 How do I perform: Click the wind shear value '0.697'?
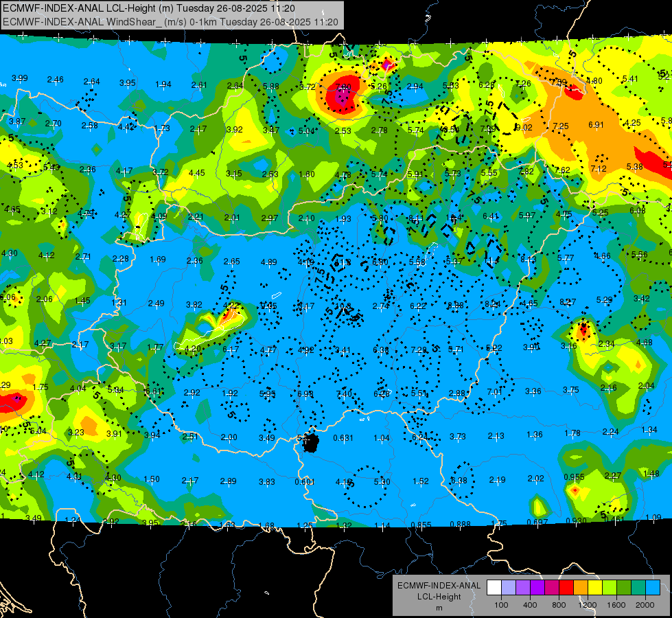537,522
